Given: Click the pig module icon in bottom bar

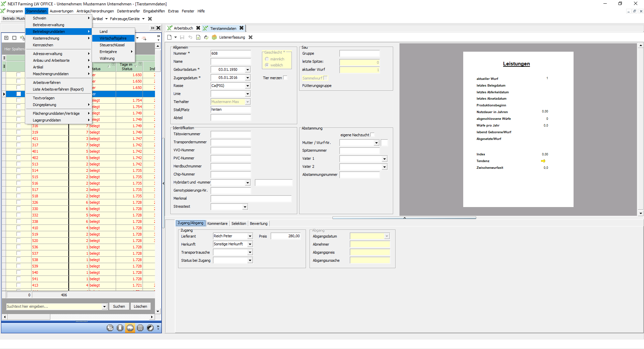Looking at the screenshot, I should pos(130,328).
